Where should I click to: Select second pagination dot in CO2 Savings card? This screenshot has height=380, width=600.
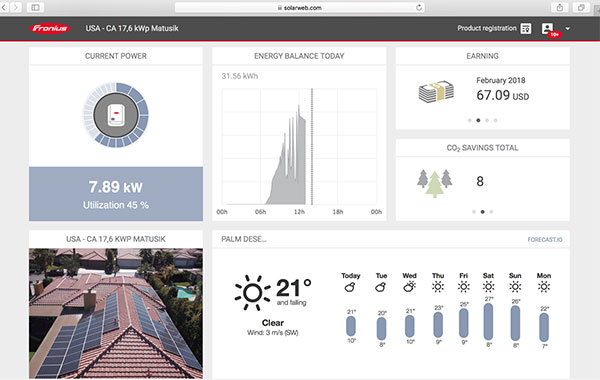[483, 212]
